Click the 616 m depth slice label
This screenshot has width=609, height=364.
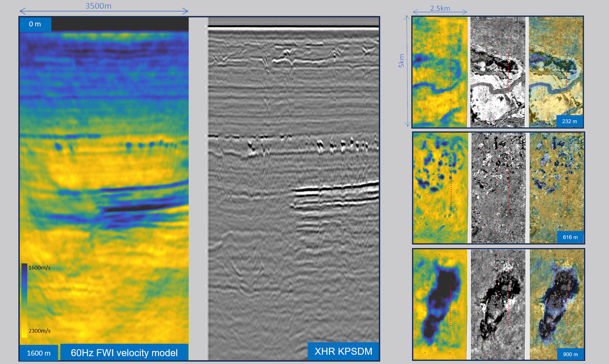pyautogui.click(x=570, y=237)
